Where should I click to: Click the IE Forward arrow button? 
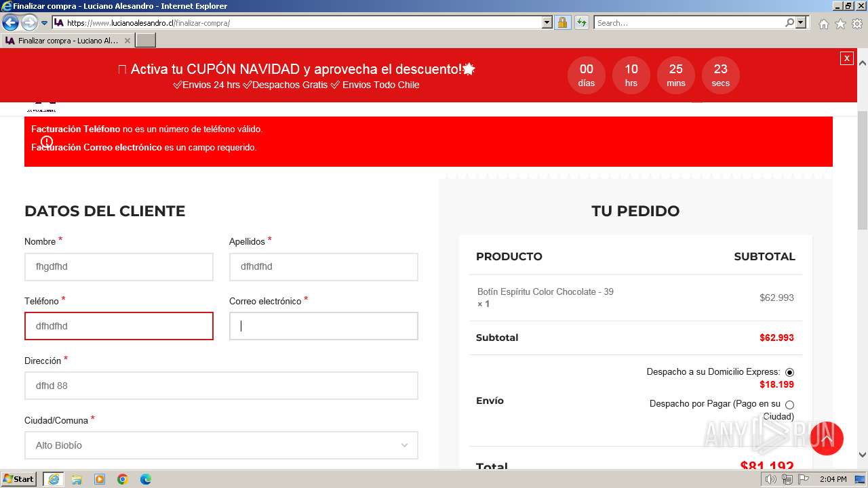pyautogui.click(x=29, y=22)
